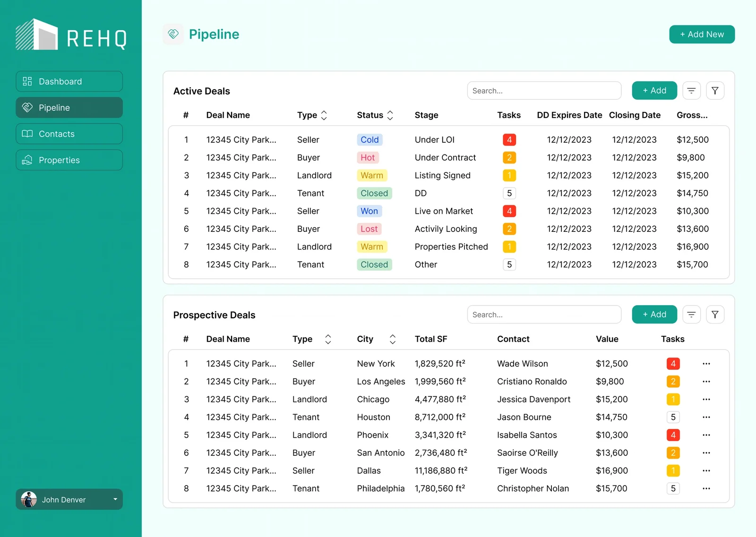Click the Pipeline handshake icon beside page title
Image resolution: width=756 pixels, height=537 pixels.
[x=173, y=34]
